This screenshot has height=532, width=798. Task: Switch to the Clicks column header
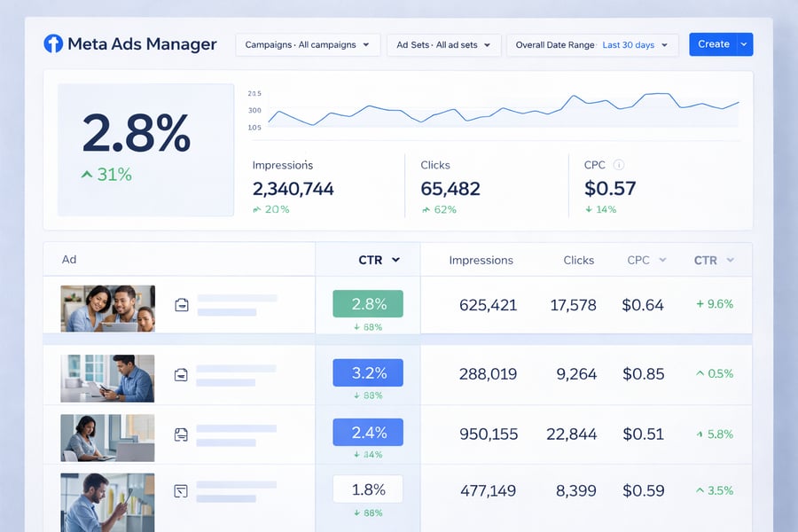point(578,260)
